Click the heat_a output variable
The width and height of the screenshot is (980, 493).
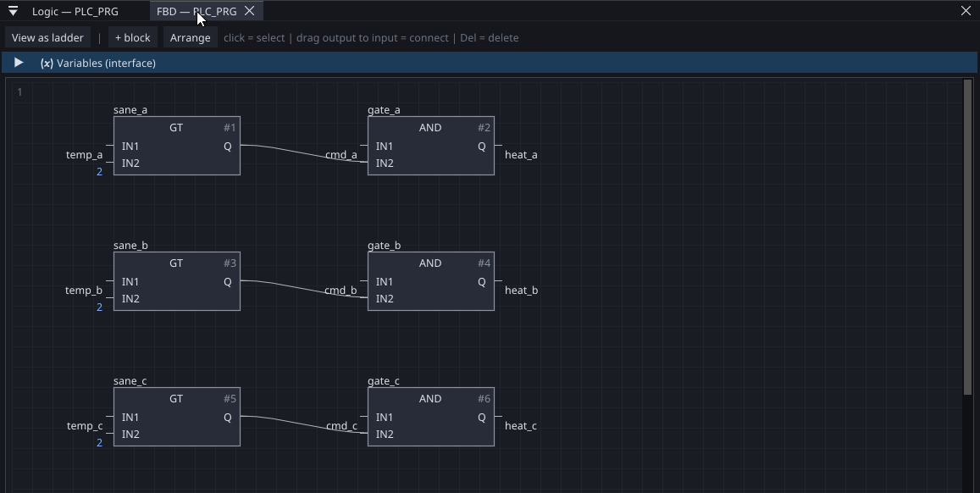tap(521, 155)
